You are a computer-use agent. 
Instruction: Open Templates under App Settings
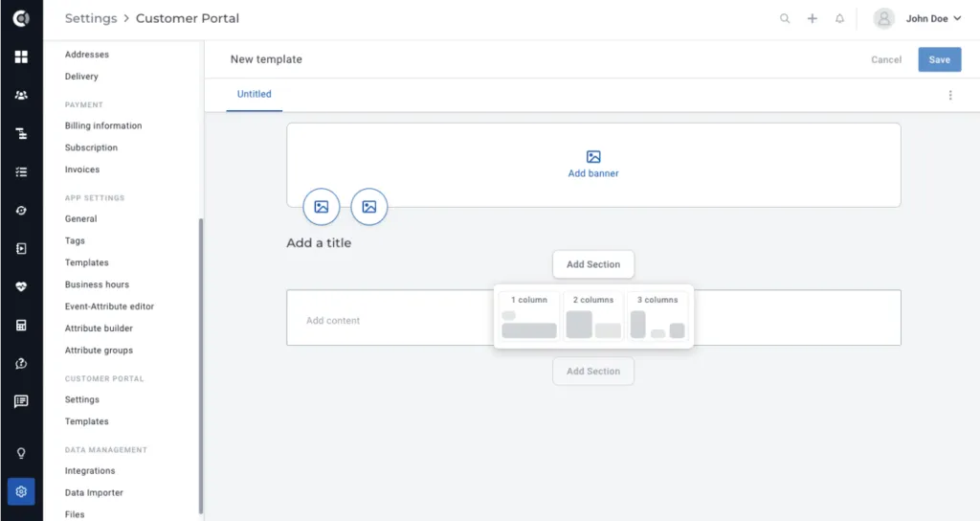pyautogui.click(x=87, y=262)
